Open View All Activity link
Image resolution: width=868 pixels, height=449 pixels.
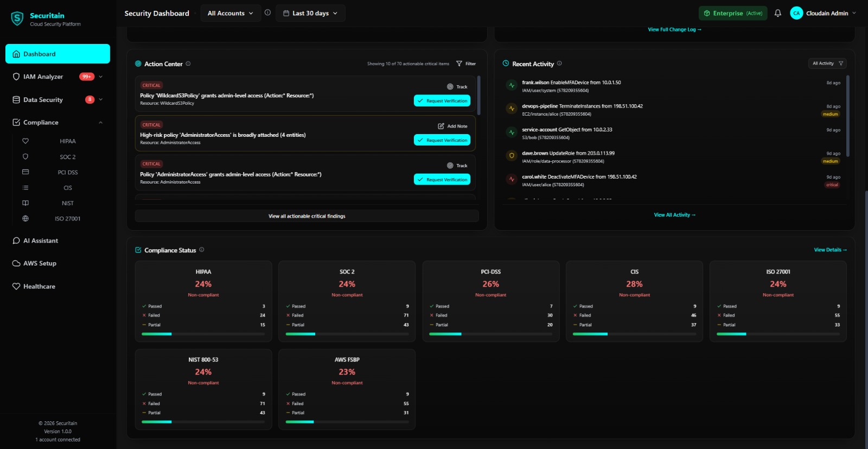(674, 215)
